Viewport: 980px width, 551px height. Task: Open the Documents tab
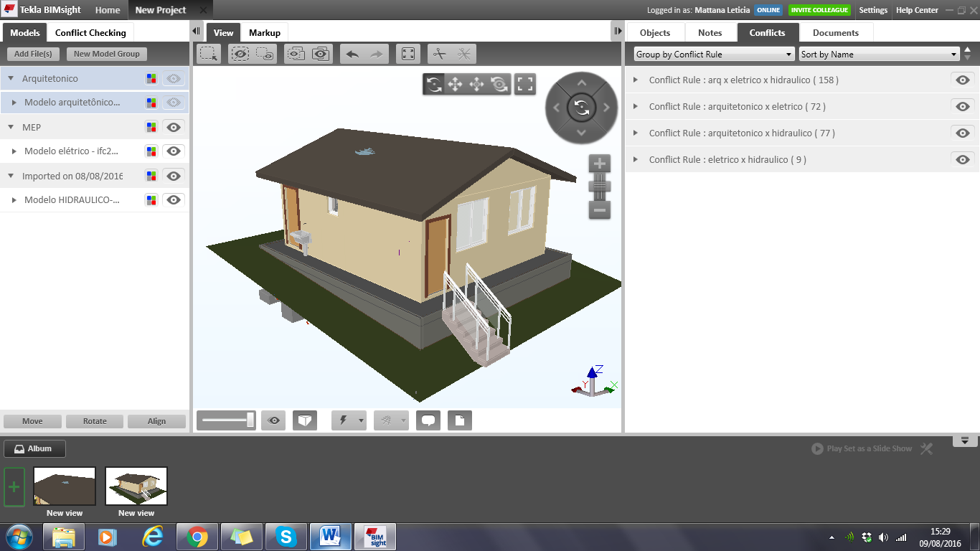pyautogui.click(x=835, y=32)
